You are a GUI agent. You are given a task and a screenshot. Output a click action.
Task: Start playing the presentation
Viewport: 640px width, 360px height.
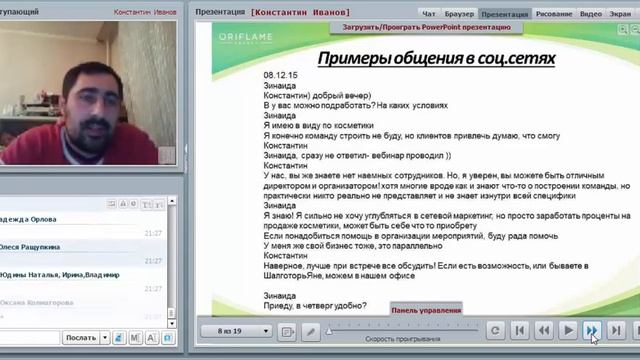click(568, 330)
